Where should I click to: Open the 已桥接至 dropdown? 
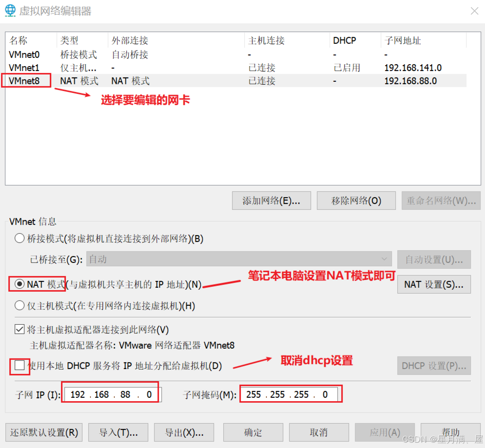(x=239, y=259)
